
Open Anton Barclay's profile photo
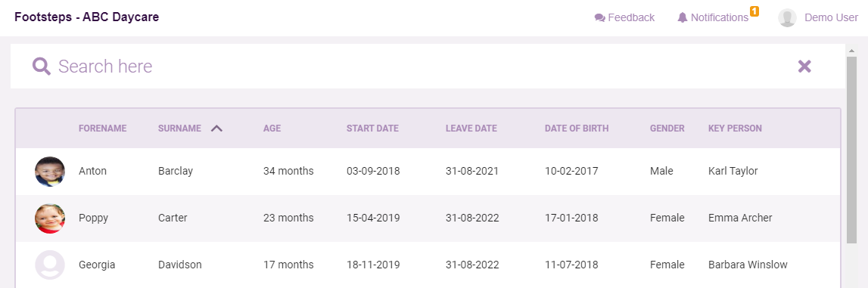(50, 172)
